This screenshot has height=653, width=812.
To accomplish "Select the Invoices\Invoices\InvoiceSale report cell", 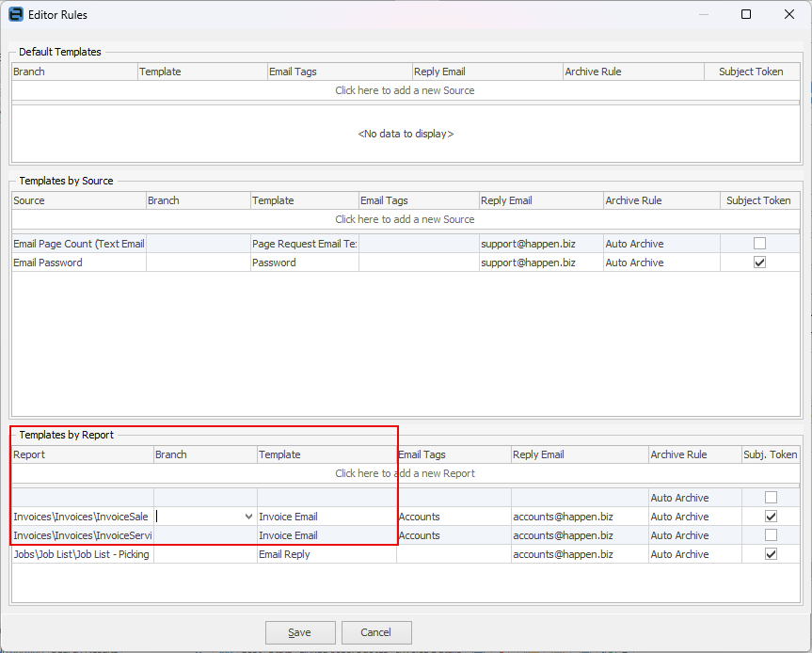I will pyautogui.click(x=83, y=517).
